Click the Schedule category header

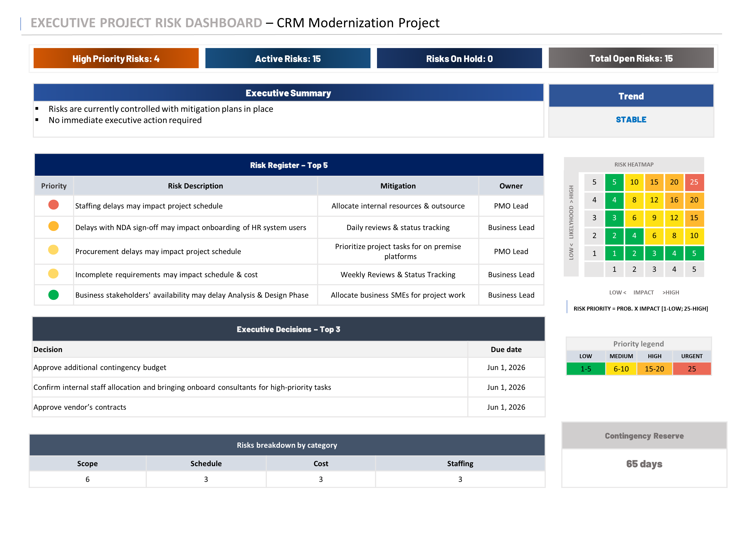coord(206,463)
